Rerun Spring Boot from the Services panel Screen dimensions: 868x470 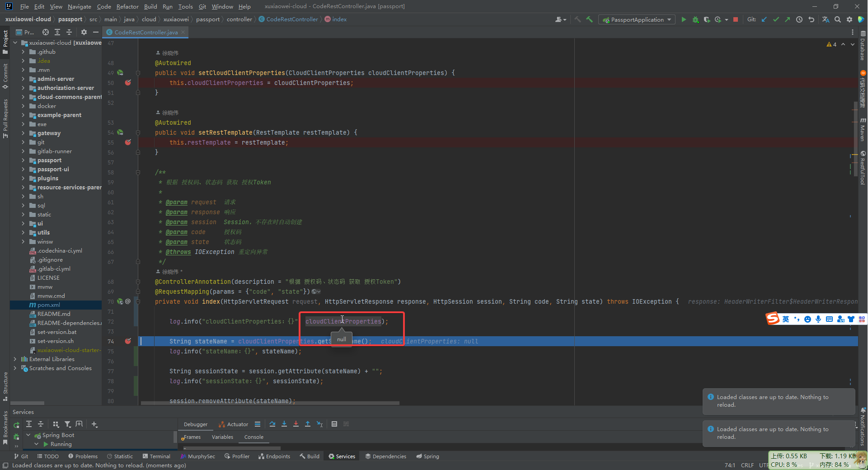point(16,424)
